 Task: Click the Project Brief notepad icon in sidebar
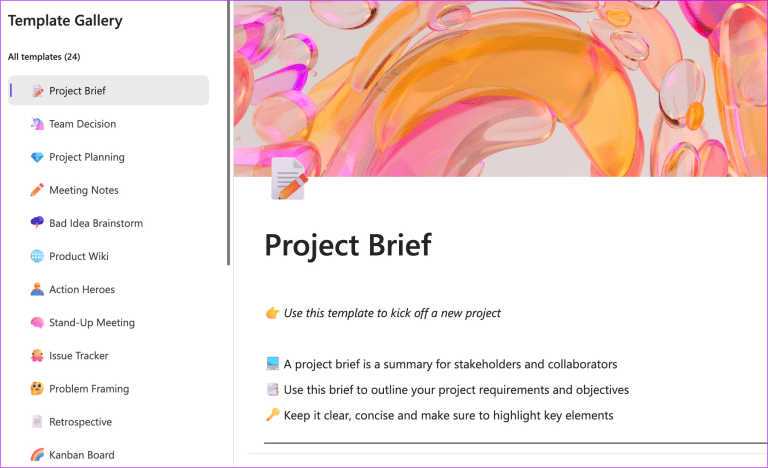pyautogui.click(x=37, y=91)
